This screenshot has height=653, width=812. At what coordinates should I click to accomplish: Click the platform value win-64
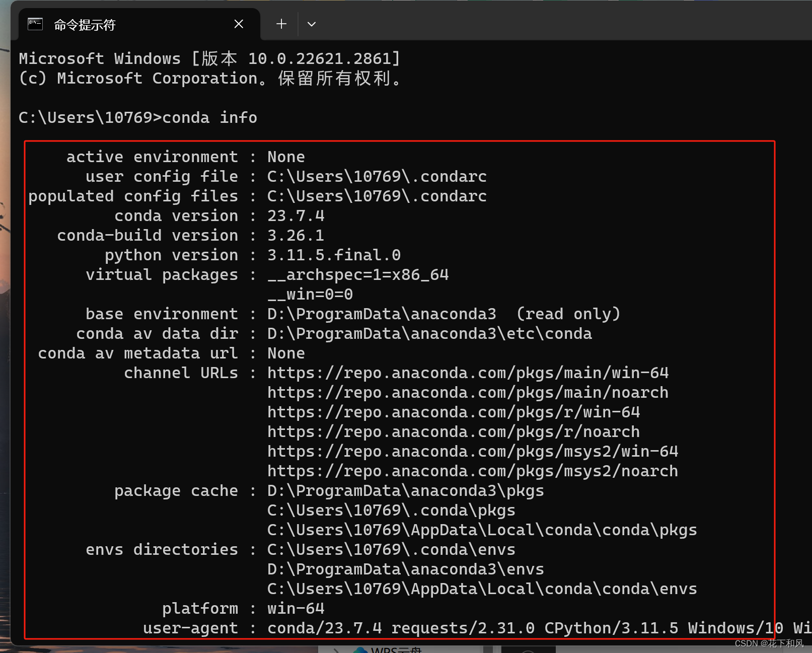296,609
